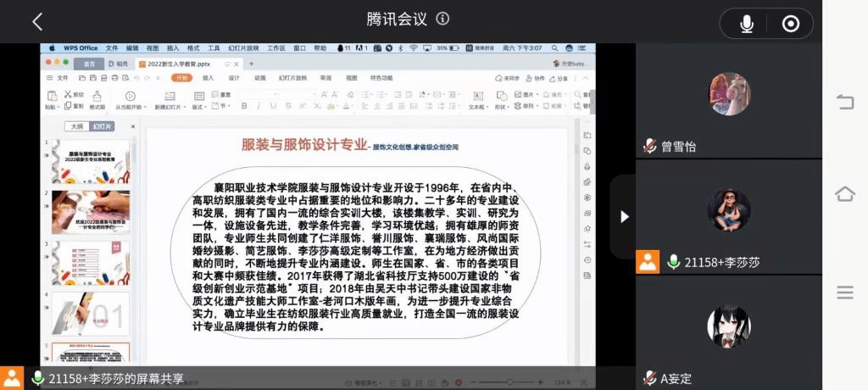Image resolution: width=868 pixels, height=390 pixels.
Task: Click the Bold formatting button
Action: (244, 107)
